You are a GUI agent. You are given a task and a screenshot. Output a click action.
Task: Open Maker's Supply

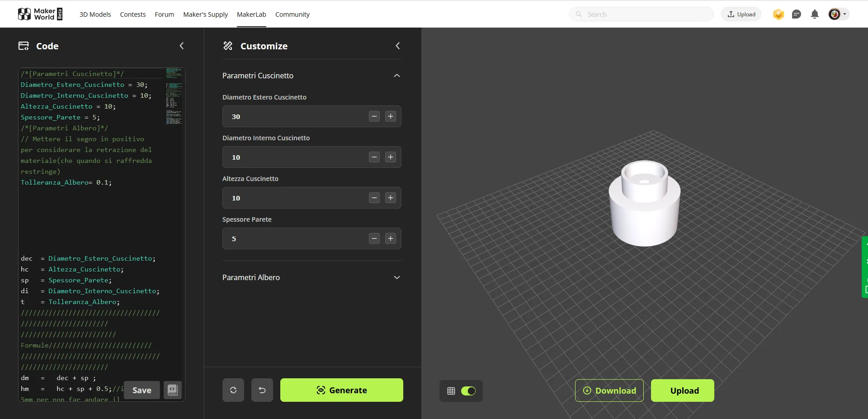[x=206, y=14]
